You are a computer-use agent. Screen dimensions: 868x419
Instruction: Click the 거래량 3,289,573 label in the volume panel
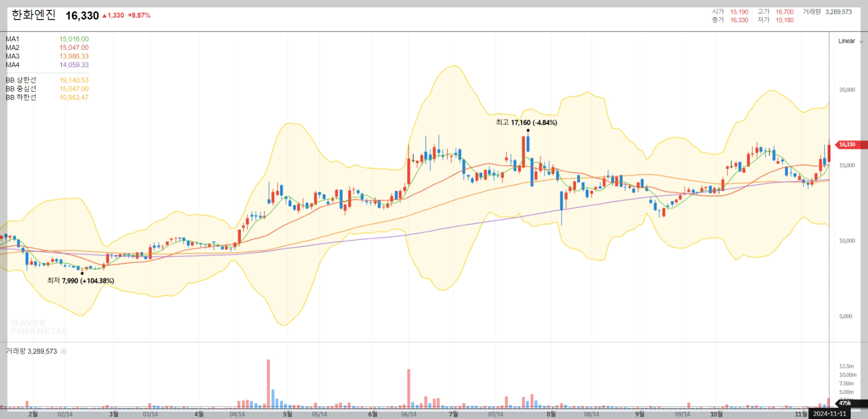(x=31, y=351)
